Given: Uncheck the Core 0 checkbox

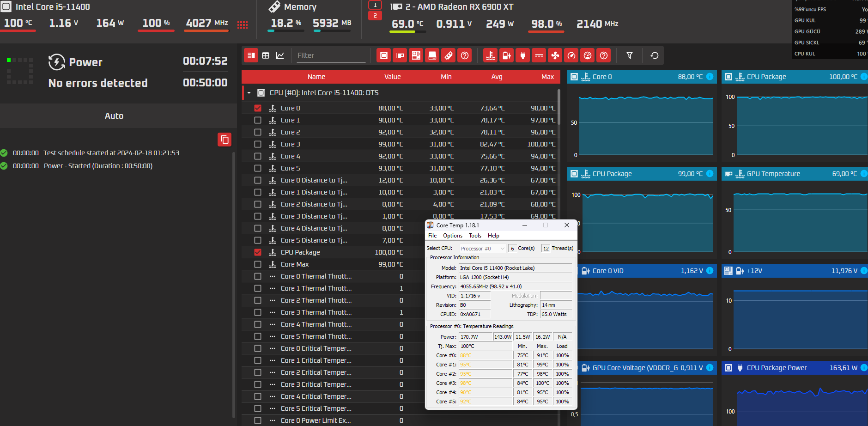Looking at the screenshot, I should pyautogui.click(x=258, y=108).
